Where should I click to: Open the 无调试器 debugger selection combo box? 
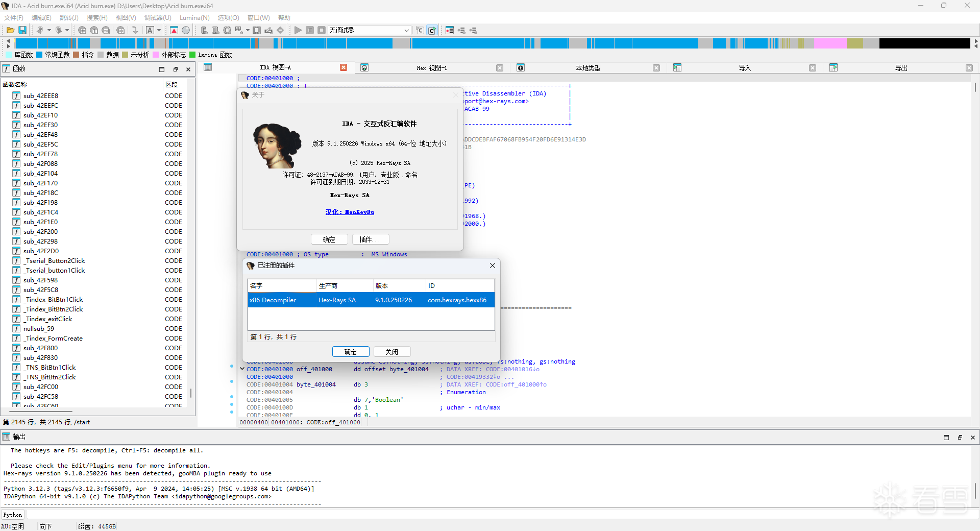[369, 31]
